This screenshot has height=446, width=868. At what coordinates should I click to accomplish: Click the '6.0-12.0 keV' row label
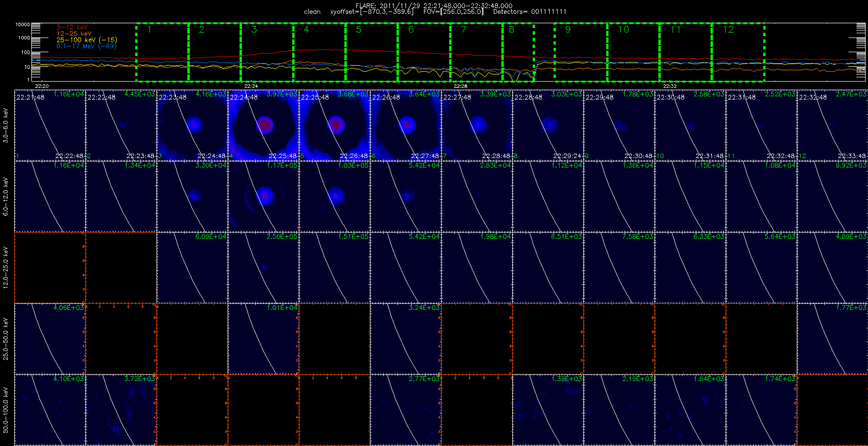pos(6,196)
